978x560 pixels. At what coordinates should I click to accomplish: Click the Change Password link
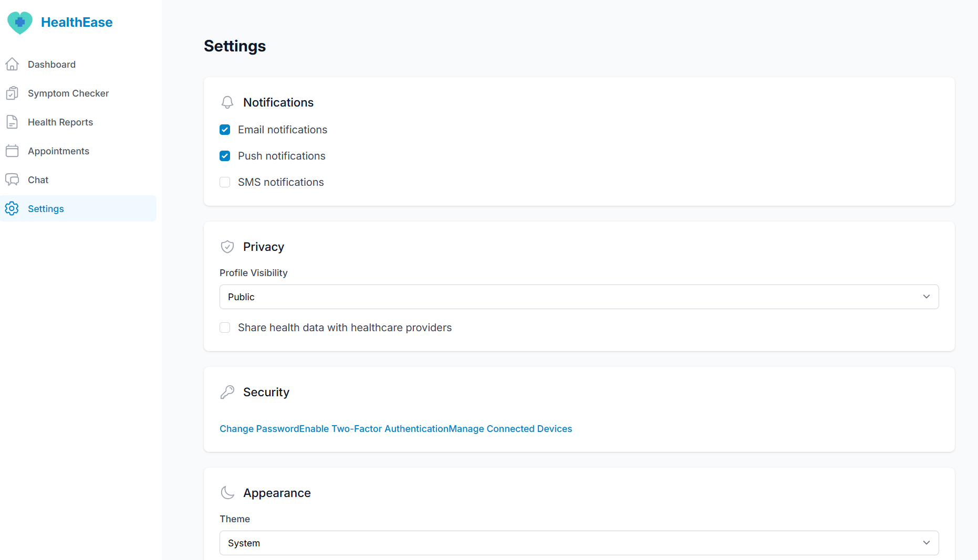259,429
